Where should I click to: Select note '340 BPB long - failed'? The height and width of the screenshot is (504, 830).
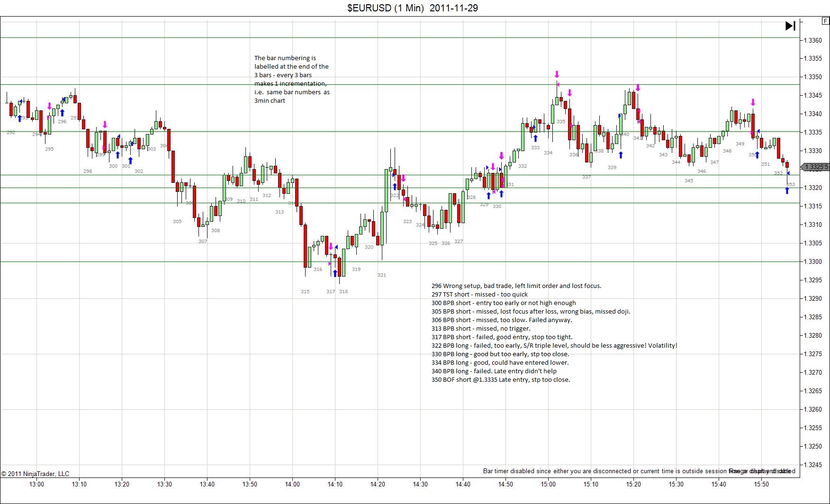[x=494, y=371]
